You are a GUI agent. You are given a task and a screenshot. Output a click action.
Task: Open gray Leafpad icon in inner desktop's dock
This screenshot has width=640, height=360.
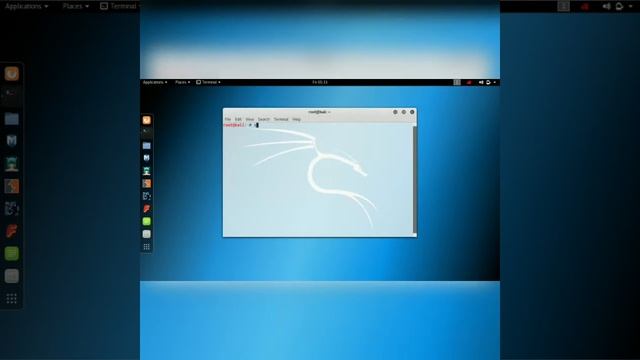[147, 234]
